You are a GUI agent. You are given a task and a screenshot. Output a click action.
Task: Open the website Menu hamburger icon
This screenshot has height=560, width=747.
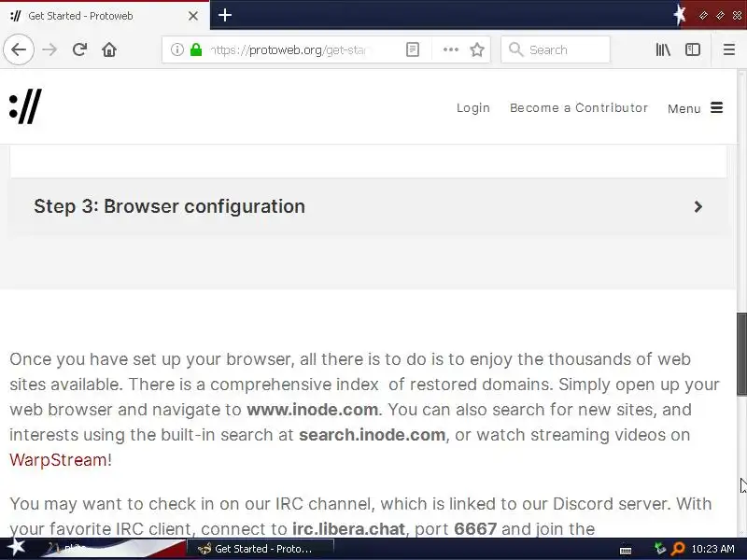[716, 107]
